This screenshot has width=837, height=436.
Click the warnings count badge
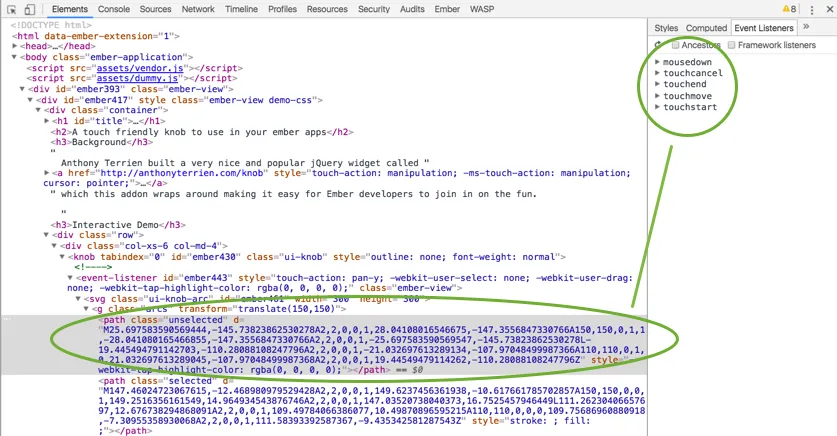coord(789,9)
